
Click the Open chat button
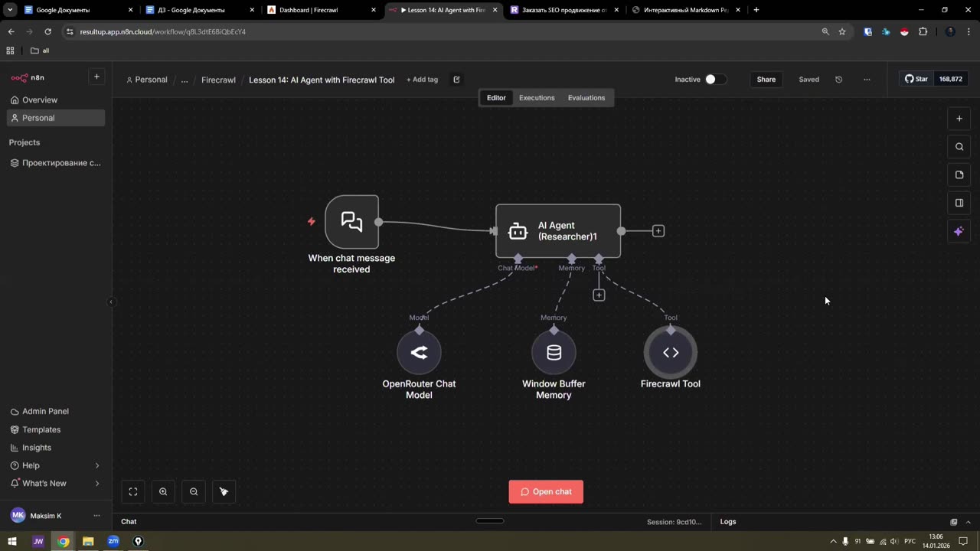(546, 492)
